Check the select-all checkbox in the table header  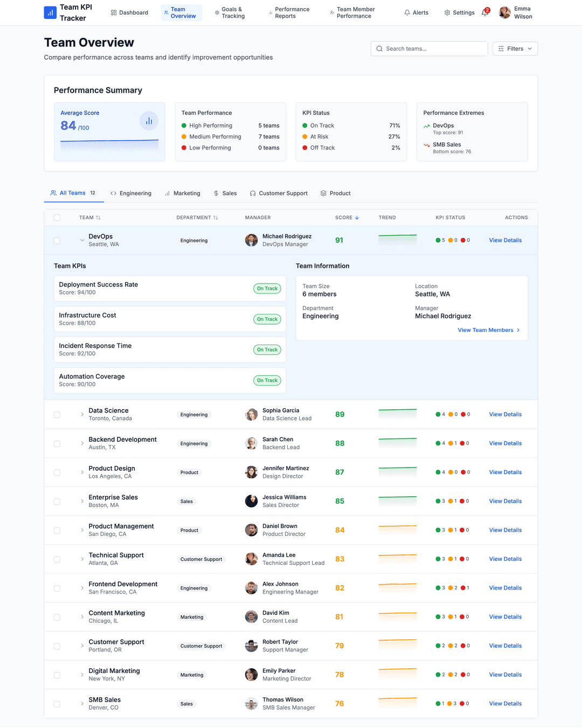tap(57, 217)
